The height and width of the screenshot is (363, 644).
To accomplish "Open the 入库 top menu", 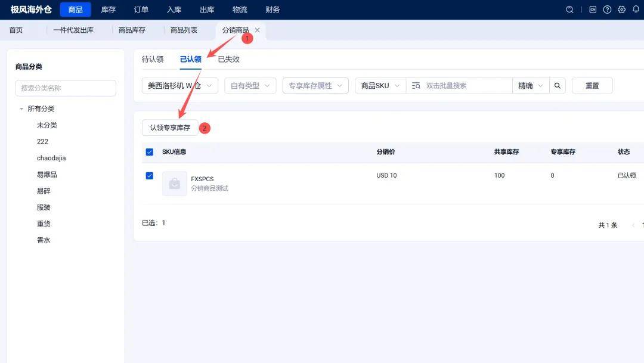I will pyautogui.click(x=174, y=10).
